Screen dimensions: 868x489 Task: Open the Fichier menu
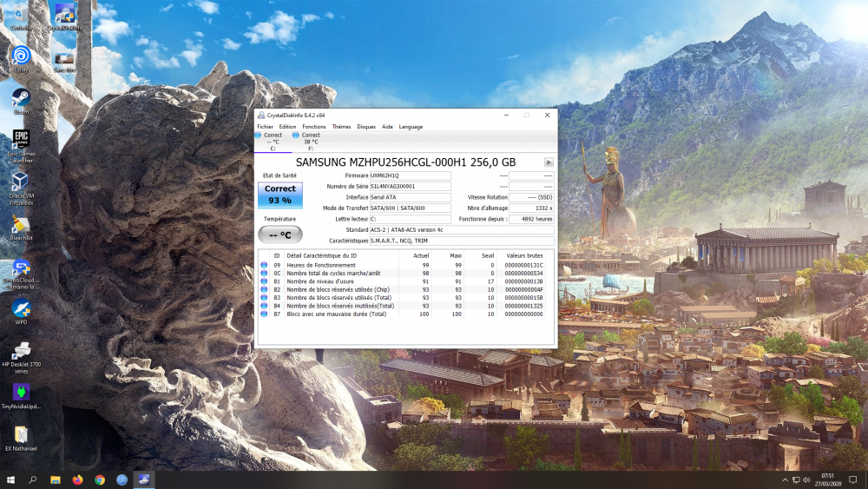pos(265,127)
